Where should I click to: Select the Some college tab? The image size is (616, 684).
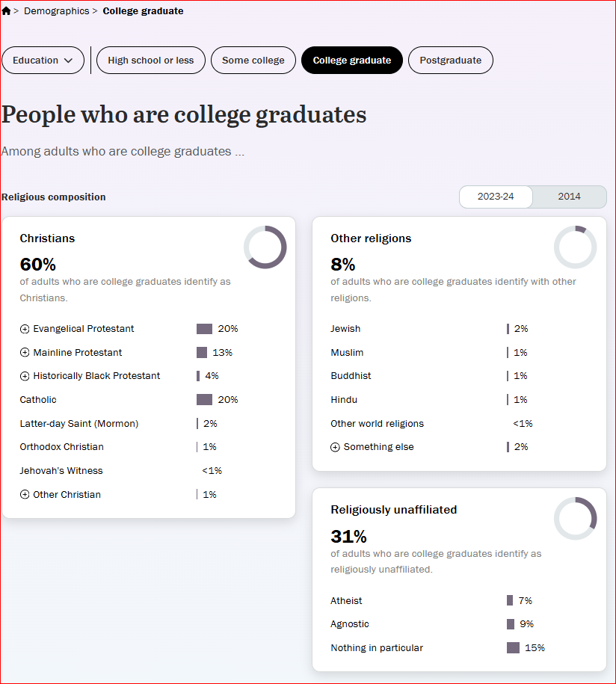click(x=253, y=61)
